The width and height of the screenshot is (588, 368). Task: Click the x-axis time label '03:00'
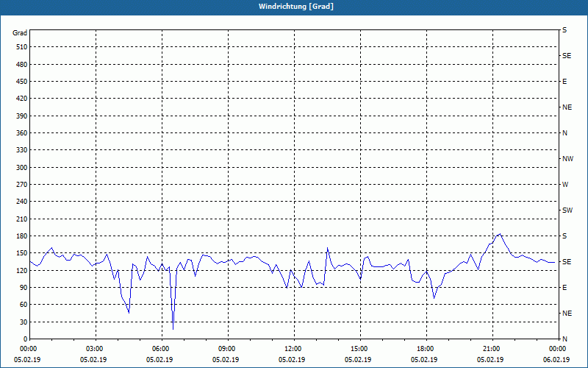[x=95, y=349]
